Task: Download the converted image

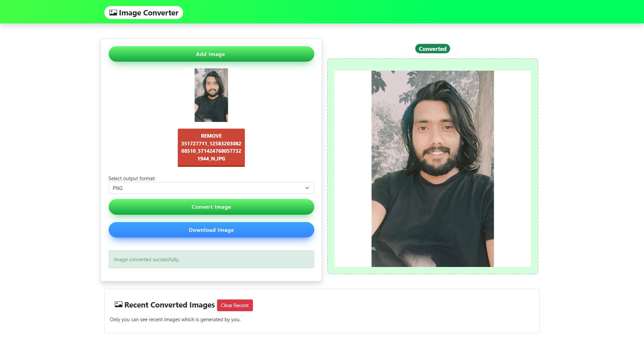Action: coord(211,230)
